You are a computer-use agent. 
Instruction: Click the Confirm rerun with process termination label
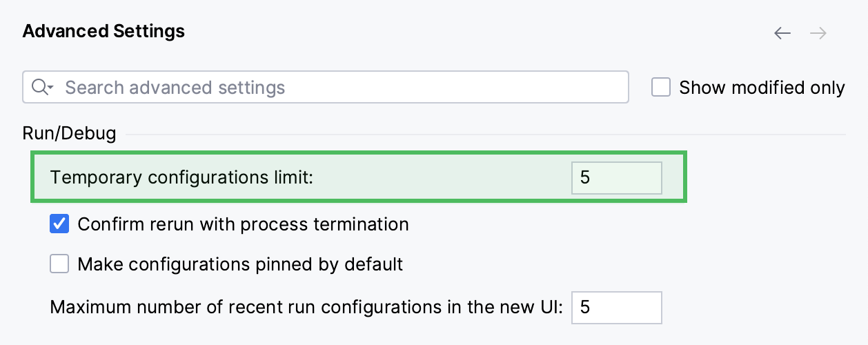click(x=243, y=224)
